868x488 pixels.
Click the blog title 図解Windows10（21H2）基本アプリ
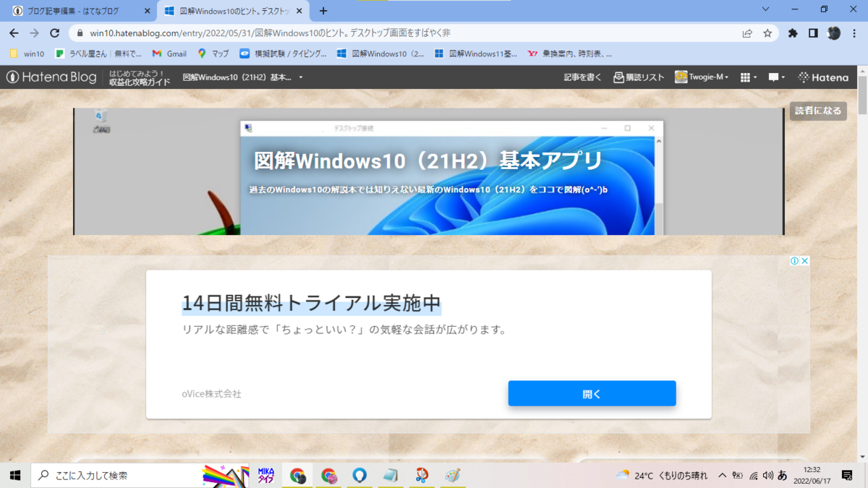[428, 160]
